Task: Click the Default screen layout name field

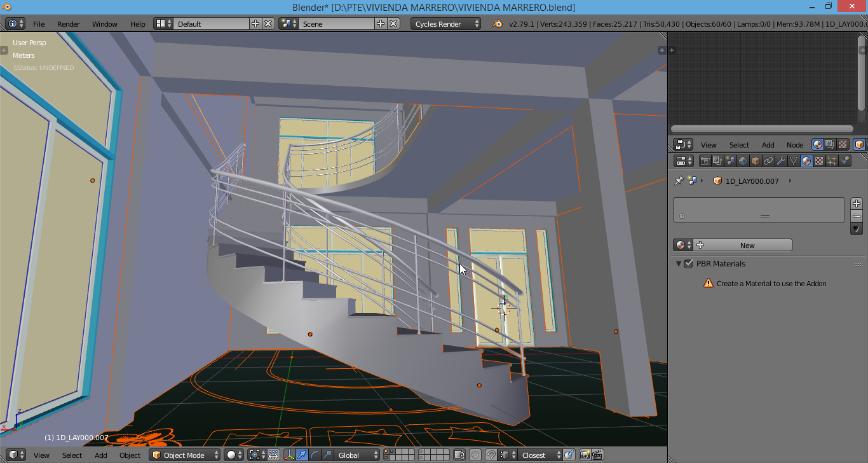Action: [211, 24]
